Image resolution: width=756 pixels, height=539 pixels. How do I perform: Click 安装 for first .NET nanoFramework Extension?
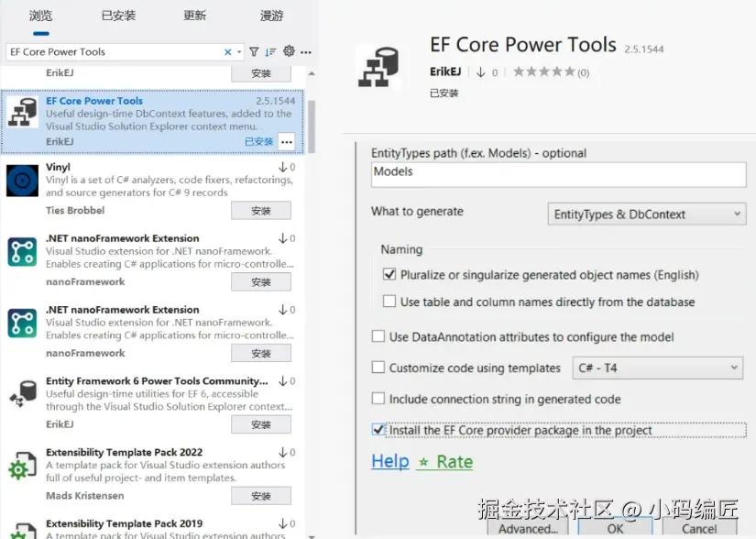coord(261,282)
